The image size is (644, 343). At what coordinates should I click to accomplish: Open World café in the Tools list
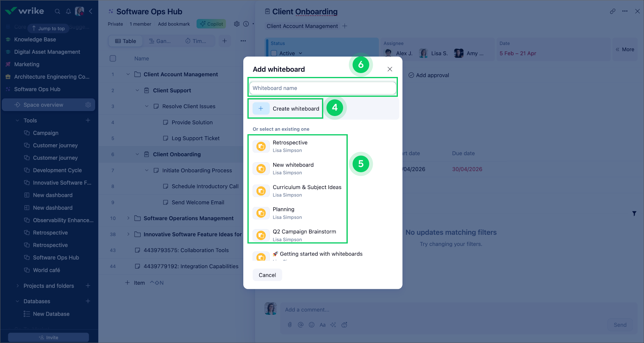pos(47,270)
